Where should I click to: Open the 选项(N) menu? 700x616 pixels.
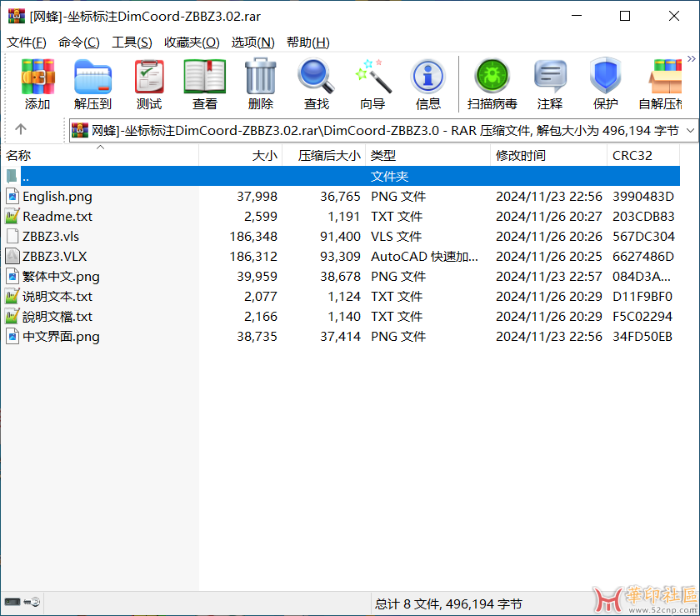[252, 43]
